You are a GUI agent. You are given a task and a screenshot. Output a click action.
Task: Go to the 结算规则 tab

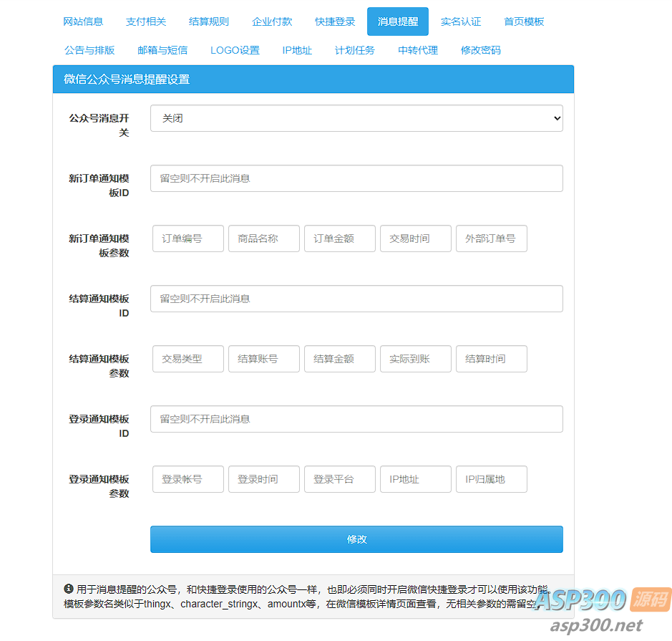click(209, 21)
